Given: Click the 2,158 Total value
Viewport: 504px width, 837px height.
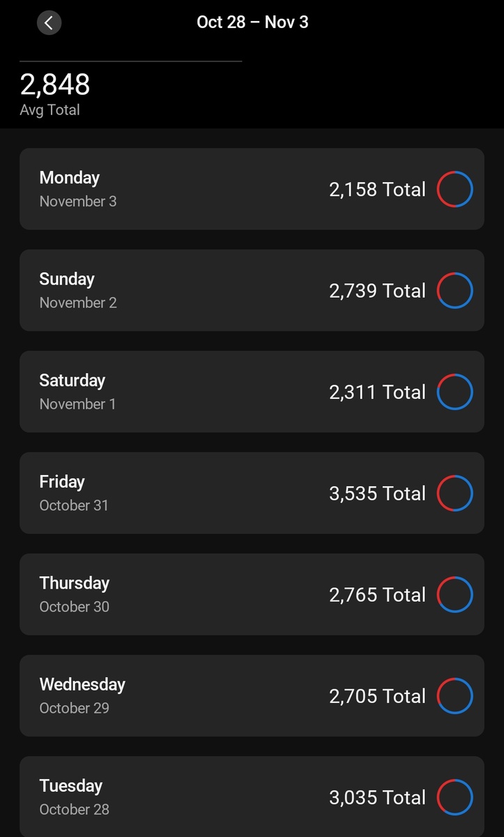Looking at the screenshot, I should [377, 189].
